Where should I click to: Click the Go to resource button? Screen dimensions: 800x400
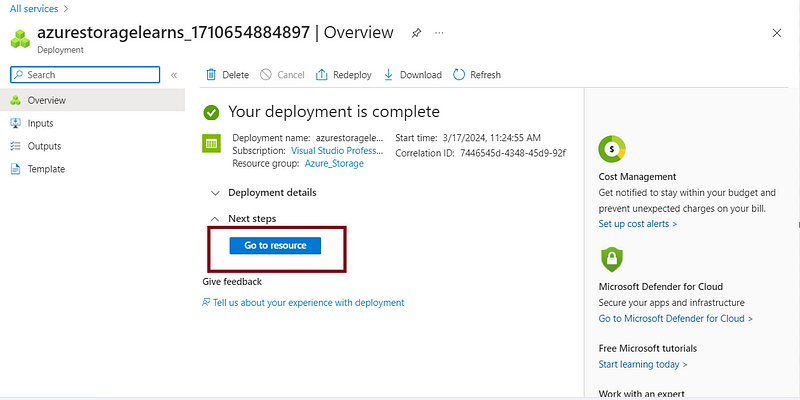coord(275,245)
